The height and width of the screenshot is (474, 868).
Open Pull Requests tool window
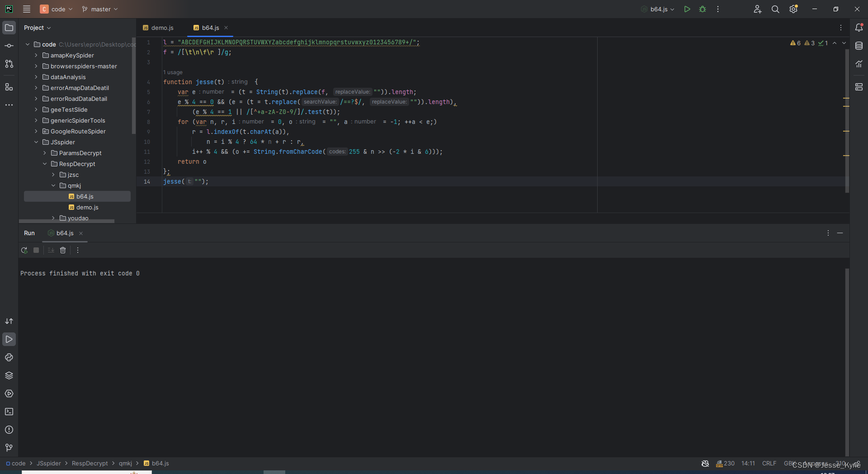click(x=9, y=64)
